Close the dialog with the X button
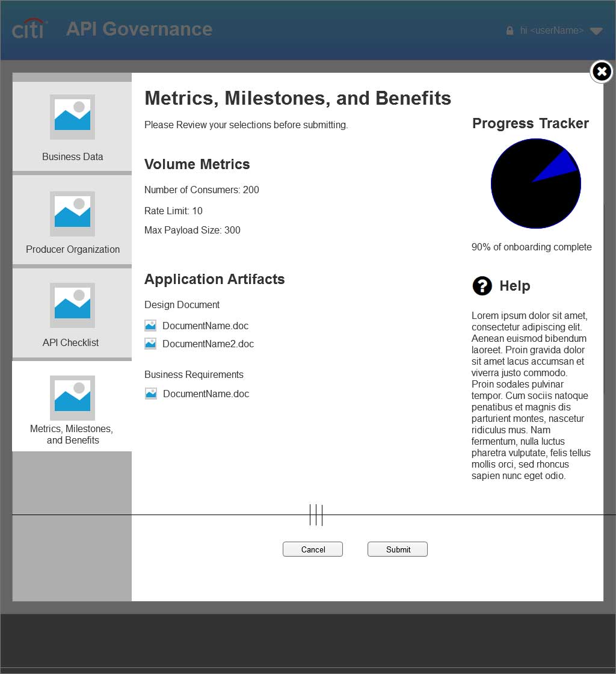 tap(601, 72)
